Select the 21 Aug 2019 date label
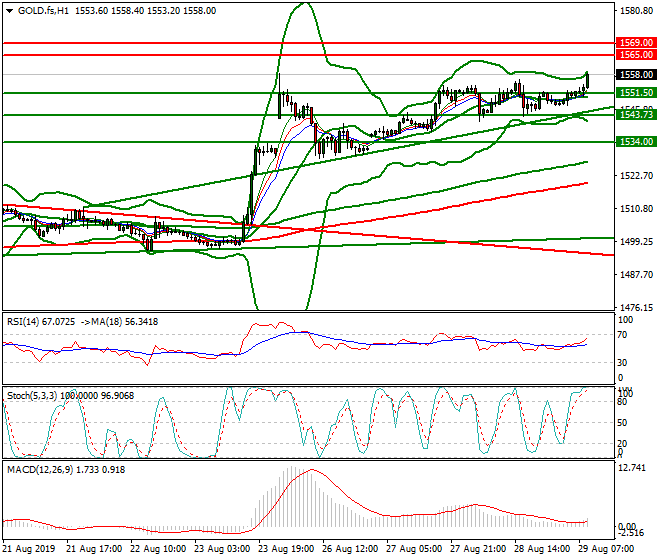 29,549
